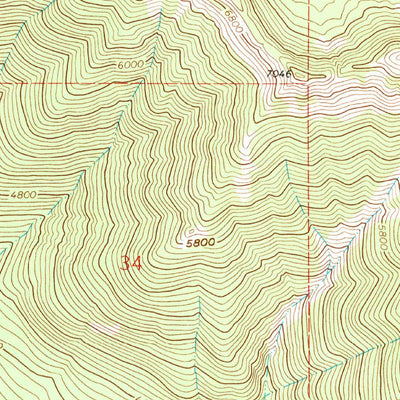
Task: Click the red section number 34
Action: click(131, 264)
